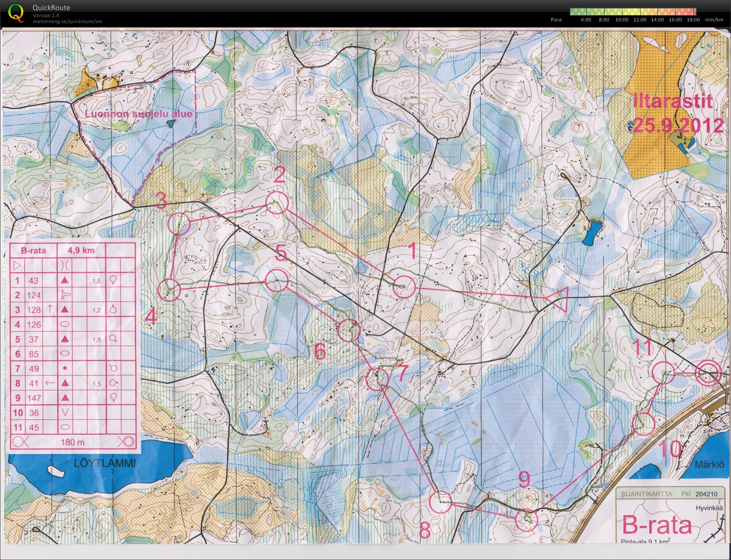Click control code 85 in table

[33, 354]
